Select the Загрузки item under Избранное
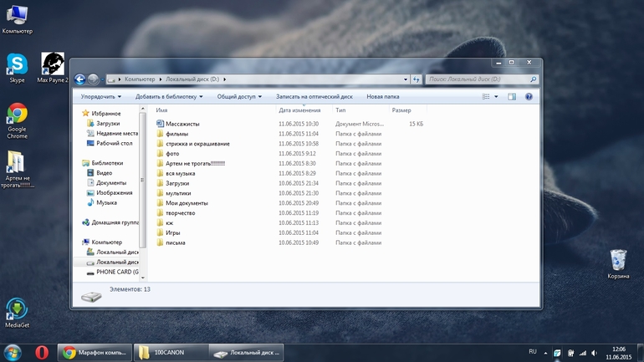644x362 pixels. (x=108, y=123)
